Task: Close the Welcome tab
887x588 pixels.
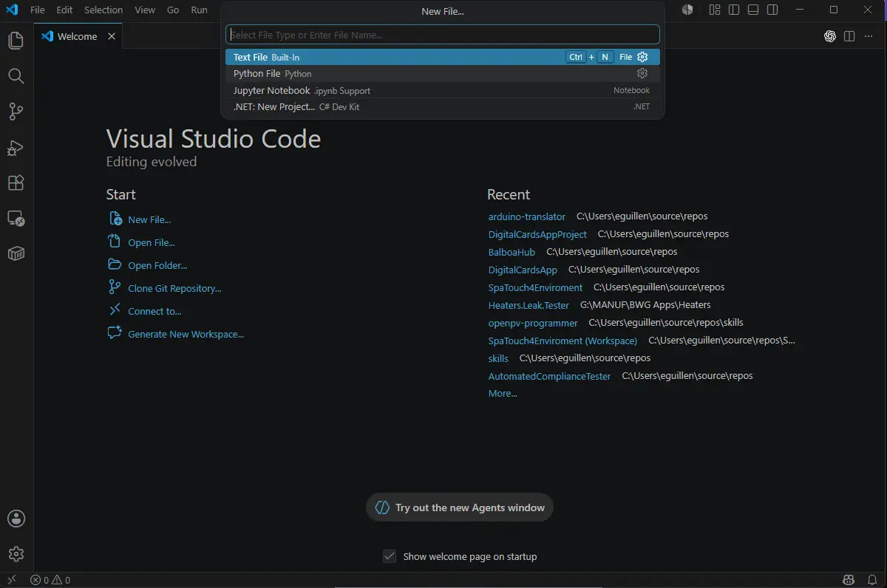Action: click(x=112, y=36)
